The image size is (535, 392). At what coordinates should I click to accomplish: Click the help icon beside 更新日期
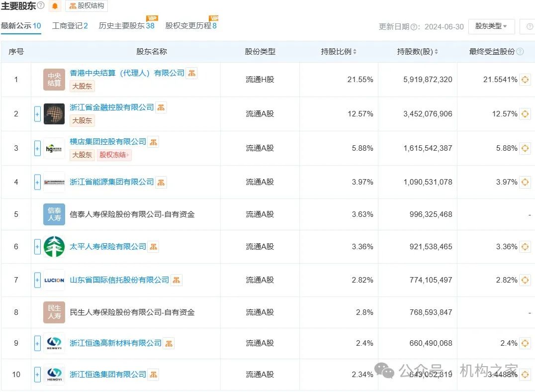click(x=414, y=27)
